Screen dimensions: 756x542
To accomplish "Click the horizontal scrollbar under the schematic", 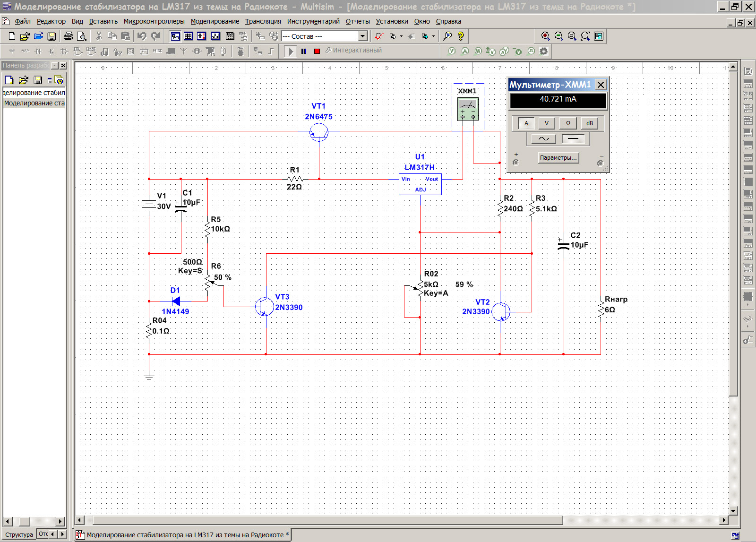I will 326,520.
